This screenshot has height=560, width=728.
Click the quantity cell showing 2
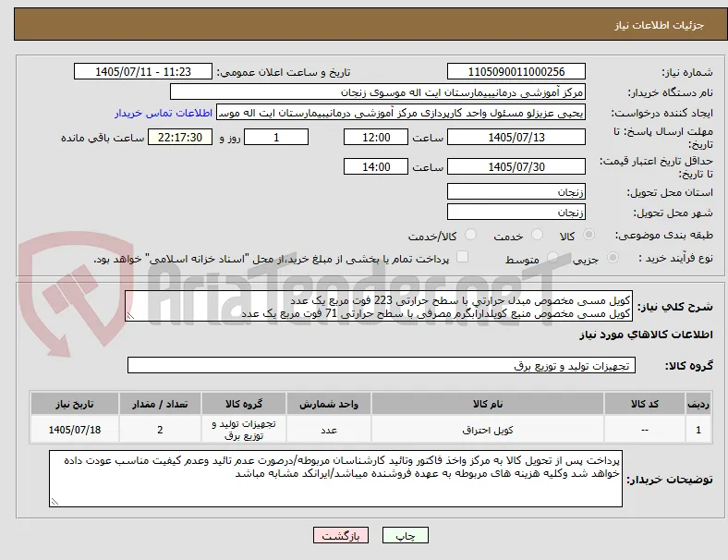pyautogui.click(x=160, y=430)
